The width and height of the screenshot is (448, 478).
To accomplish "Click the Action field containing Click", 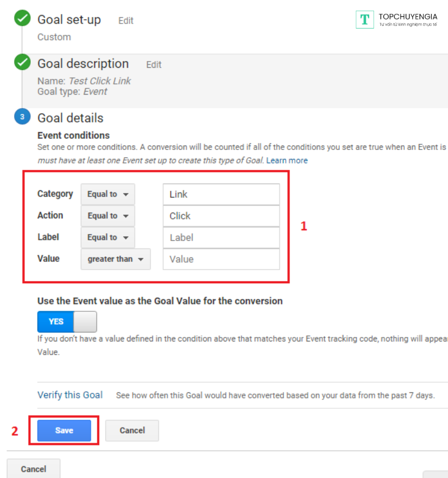I will click(221, 215).
